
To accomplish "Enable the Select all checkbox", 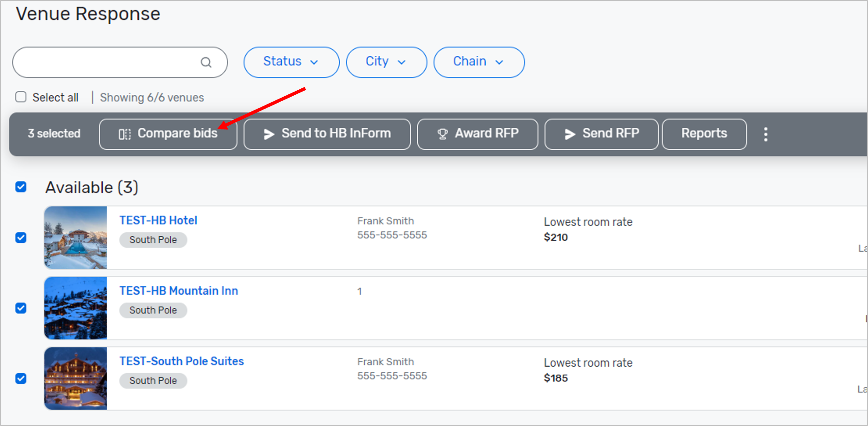I will pyautogui.click(x=20, y=97).
